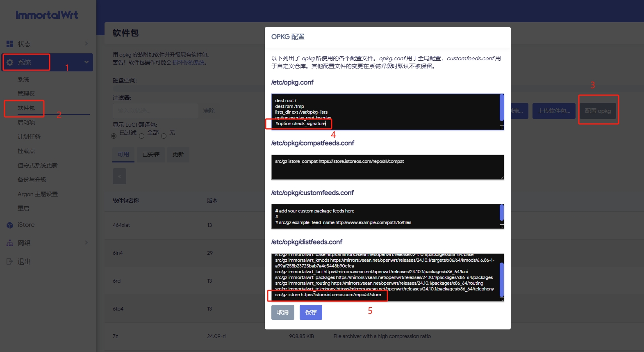Click the src/gz istore line in distfeeds
Screen dimensions: 644x352
328,295
